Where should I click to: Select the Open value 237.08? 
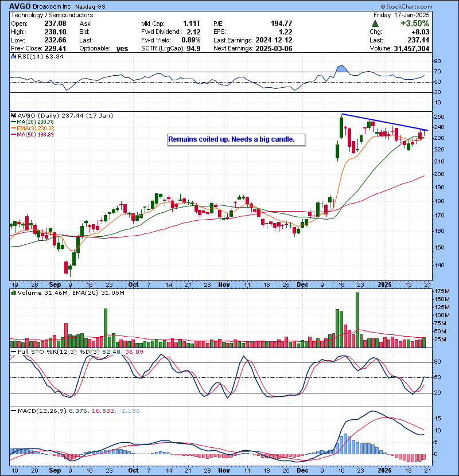(x=55, y=24)
